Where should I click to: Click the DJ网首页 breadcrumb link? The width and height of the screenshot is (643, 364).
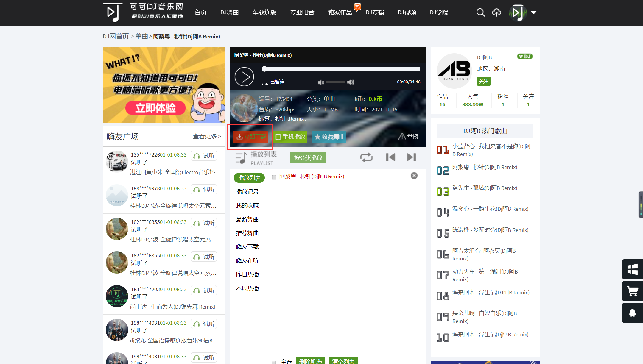[x=116, y=36]
